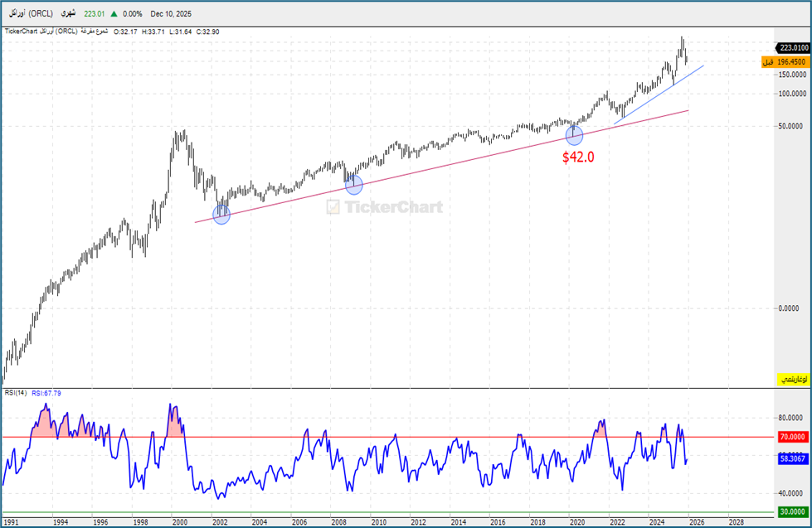Click the 1998 year on time axis
Viewport: 812px width, 528px height.
tap(140, 522)
